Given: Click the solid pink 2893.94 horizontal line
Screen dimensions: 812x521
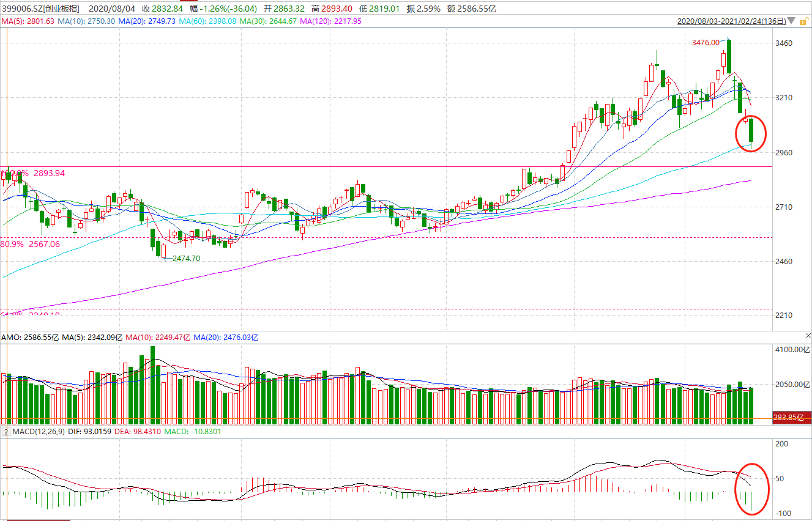Looking at the screenshot, I should [386, 166].
